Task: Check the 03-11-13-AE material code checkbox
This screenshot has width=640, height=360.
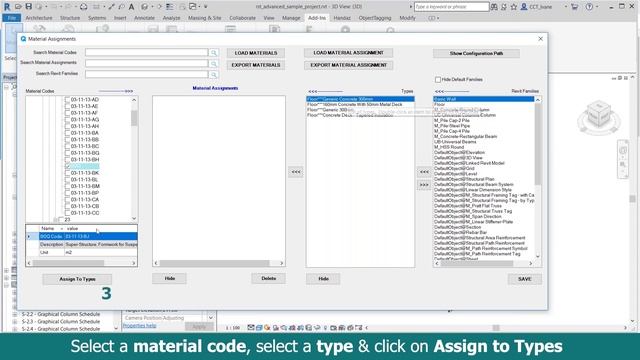Action: [x=67, y=106]
